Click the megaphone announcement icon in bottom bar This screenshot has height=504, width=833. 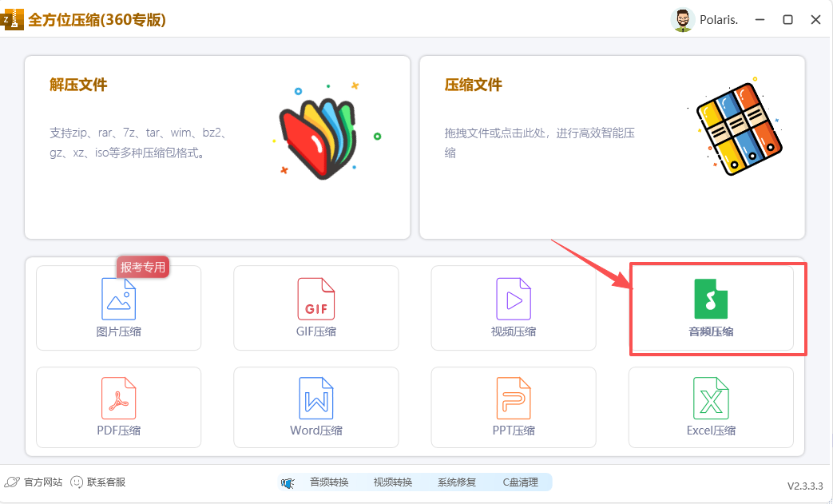(x=288, y=483)
